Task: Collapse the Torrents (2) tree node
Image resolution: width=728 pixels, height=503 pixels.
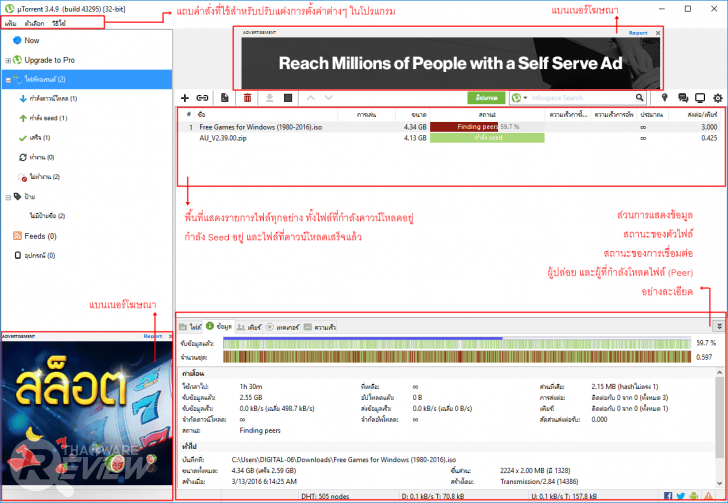Action: 8,80
